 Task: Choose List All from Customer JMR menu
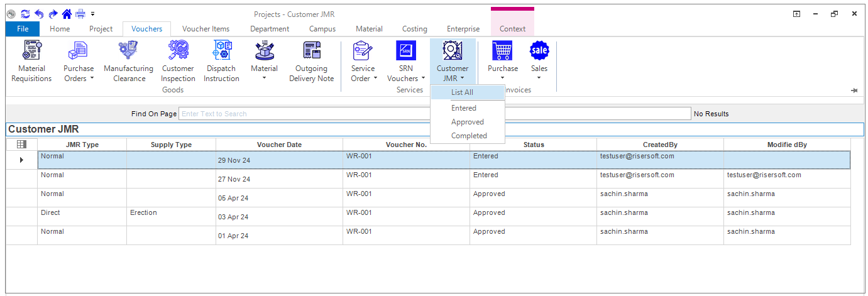(x=462, y=92)
